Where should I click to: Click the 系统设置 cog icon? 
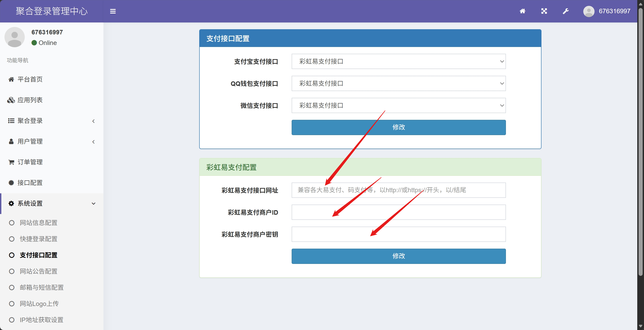pyautogui.click(x=11, y=203)
